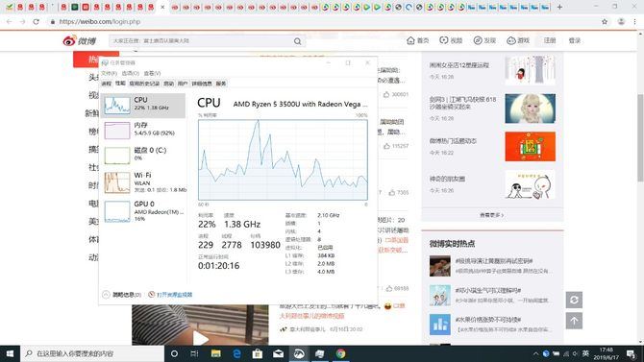Select CPU in the performance sidebar

pos(143,106)
